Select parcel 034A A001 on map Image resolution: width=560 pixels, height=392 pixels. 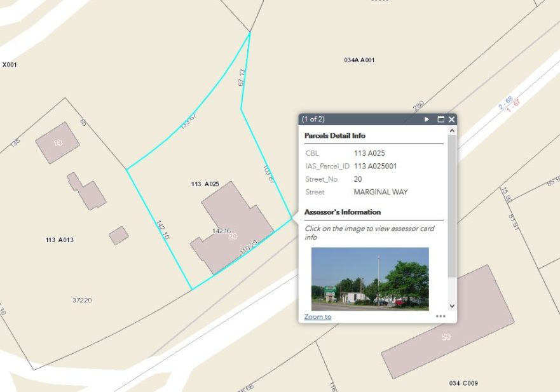[359, 60]
